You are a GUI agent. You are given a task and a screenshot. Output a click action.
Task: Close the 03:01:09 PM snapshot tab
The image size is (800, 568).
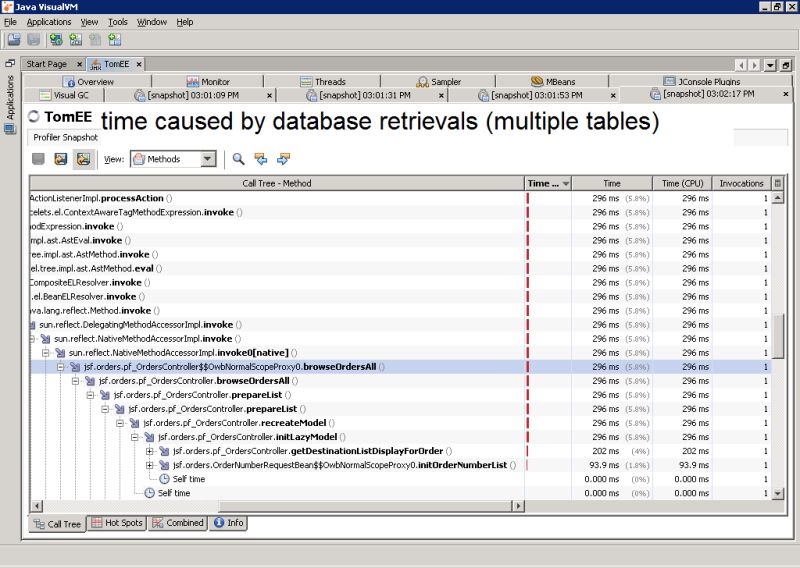click(x=269, y=95)
